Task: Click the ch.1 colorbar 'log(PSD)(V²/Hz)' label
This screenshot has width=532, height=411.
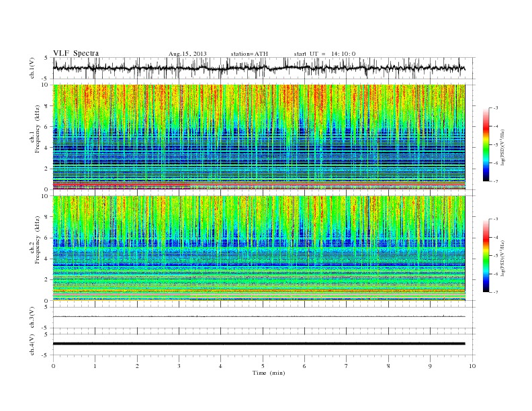Action: pos(502,147)
